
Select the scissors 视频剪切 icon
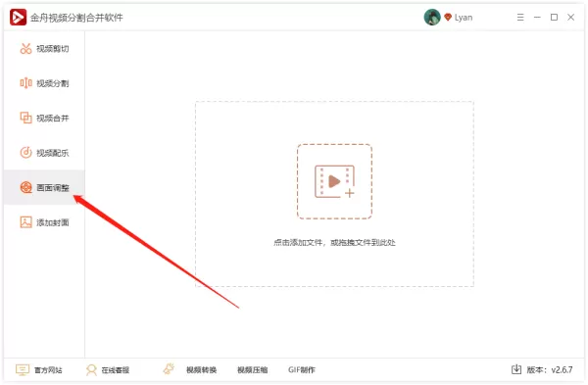click(x=25, y=48)
